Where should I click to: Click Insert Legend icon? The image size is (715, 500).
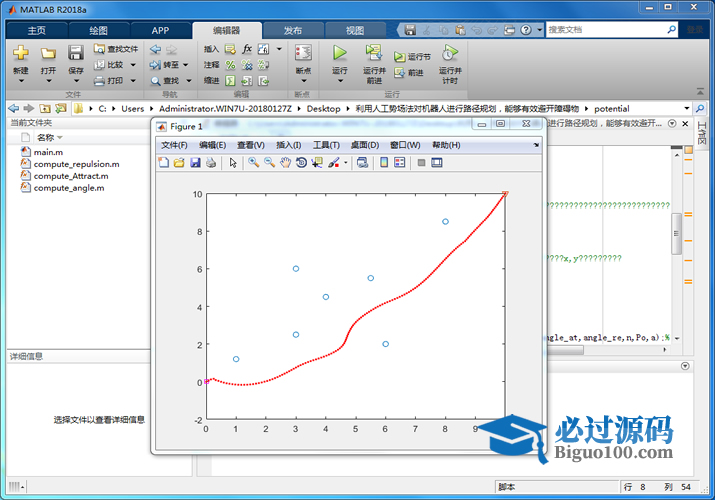(x=399, y=162)
